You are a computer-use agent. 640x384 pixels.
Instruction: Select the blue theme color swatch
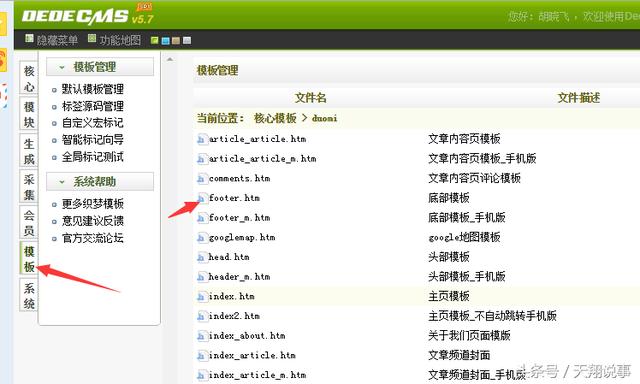pyautogui.click(x=165, y=40)
